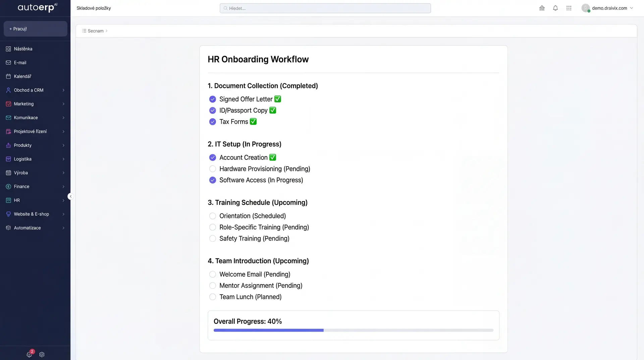Expand Marketing submenu chevron
644x360 pixels.
[63, 104]
